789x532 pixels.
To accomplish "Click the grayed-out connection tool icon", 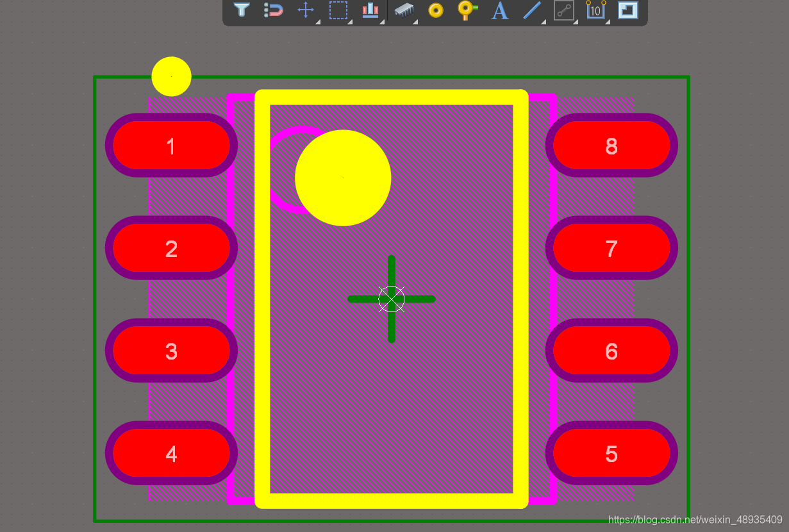I will click(563, 10).
